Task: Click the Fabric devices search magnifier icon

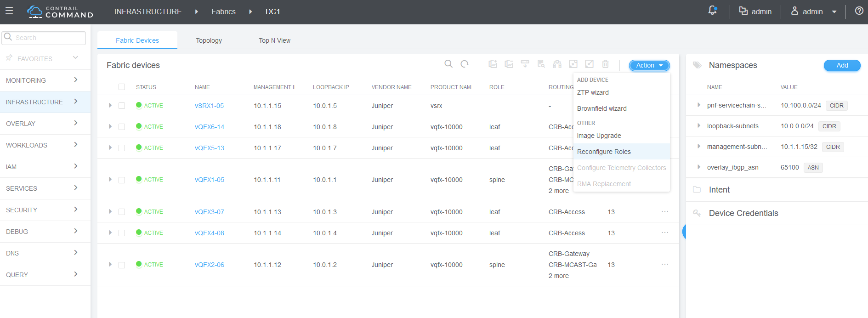Action: click(x=448, y=64)
